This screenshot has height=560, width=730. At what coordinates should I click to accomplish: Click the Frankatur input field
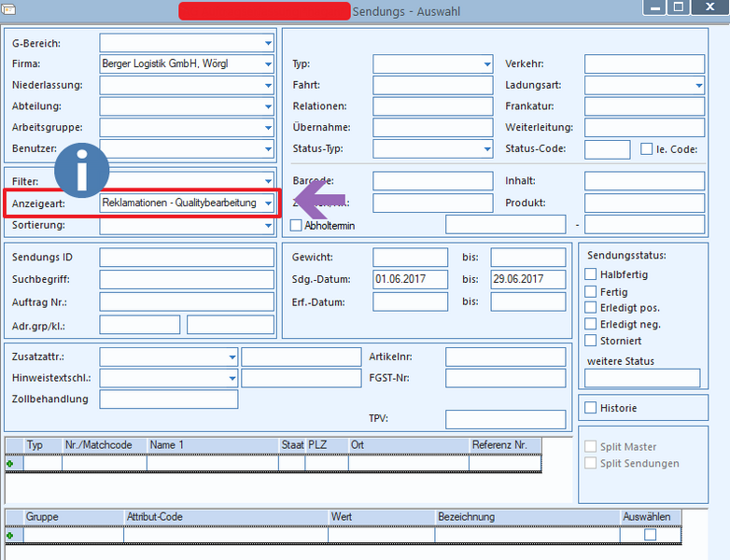click(x=645, y=106)
